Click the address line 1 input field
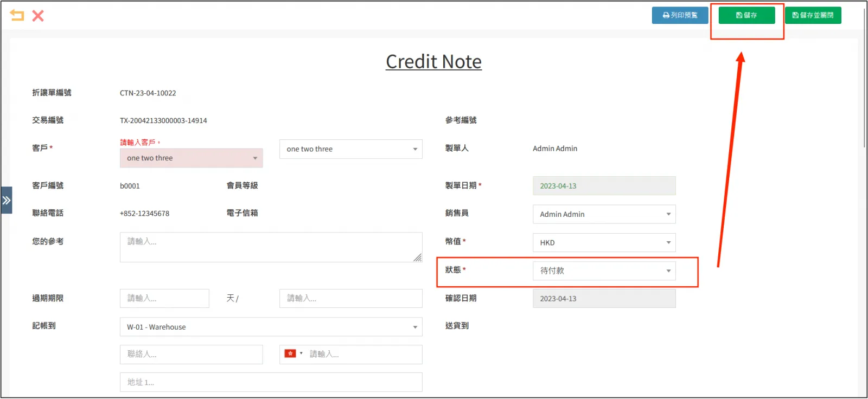Viewport: 868px width, 399px height. pos(271,382)
